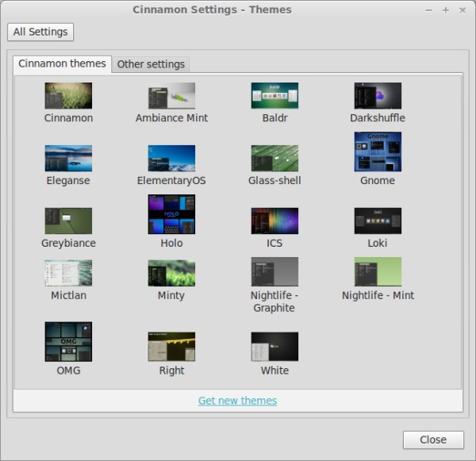Image resolution: width=476 pixels, height=461 pixels.
Task: Click the "Mictlan" theme name label
Action: (x=68, y=295)
